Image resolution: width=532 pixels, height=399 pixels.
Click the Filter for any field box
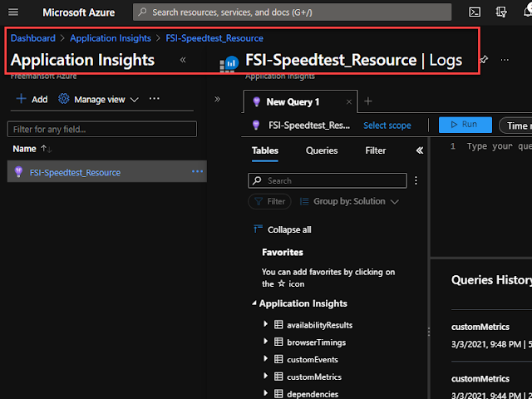[x=102, y=130]
